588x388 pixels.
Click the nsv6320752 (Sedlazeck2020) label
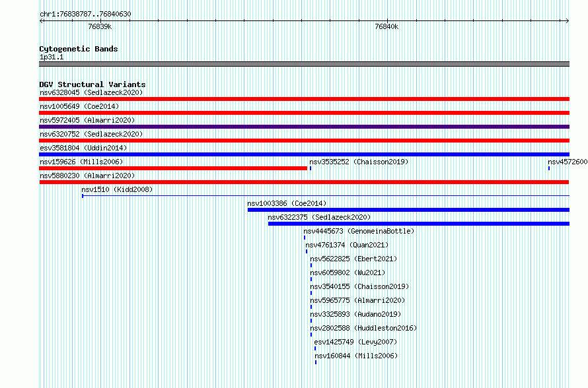point(91,134)
